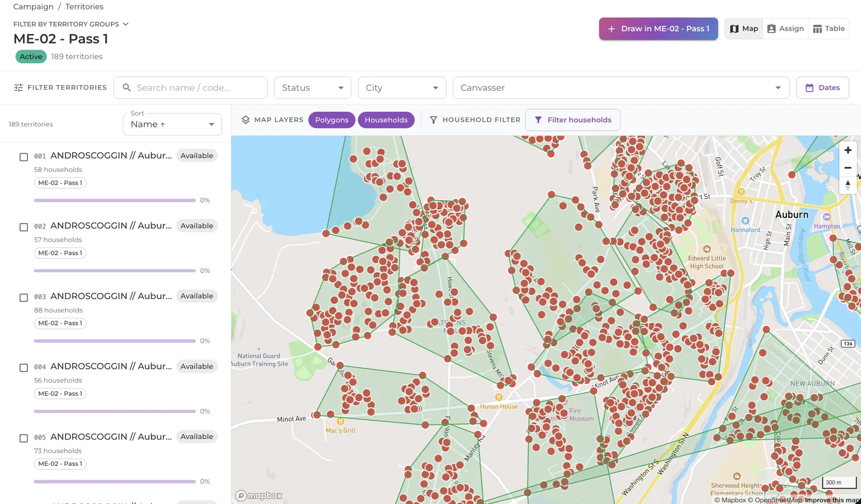861x504 pixels.
Task: Go to Campaign breadcrumb
Action: point(33,6)
